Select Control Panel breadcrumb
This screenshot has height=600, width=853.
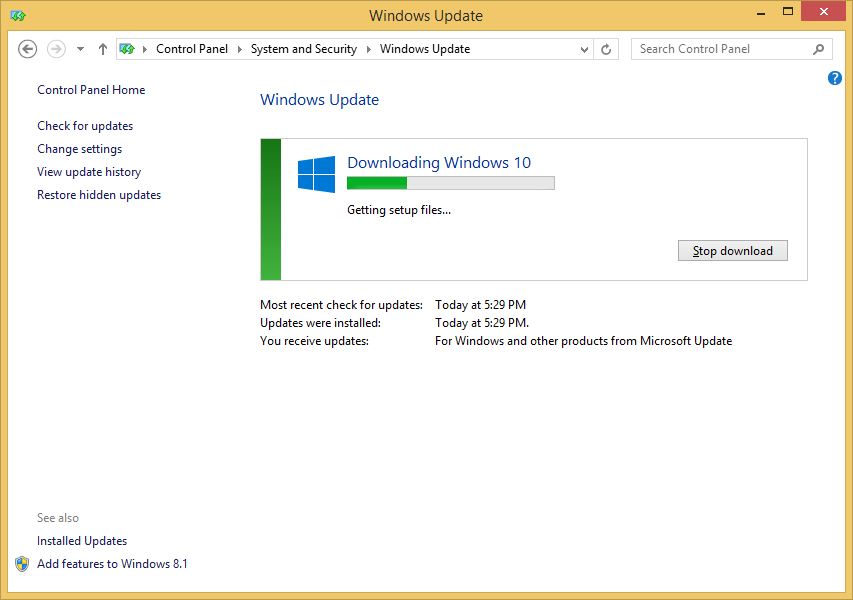[192, 49]
